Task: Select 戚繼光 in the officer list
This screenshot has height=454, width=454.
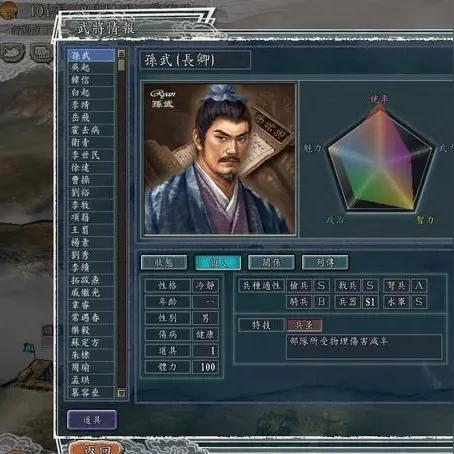Action: (x=91, y=292)
